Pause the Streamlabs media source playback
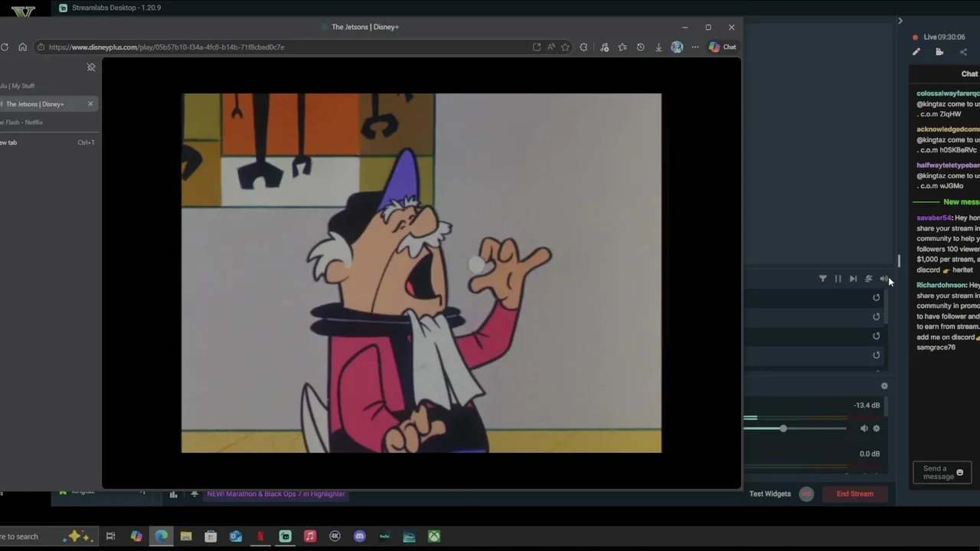This screenshot has width=980, height=551. pyautogui.click(x=838, y=279)
